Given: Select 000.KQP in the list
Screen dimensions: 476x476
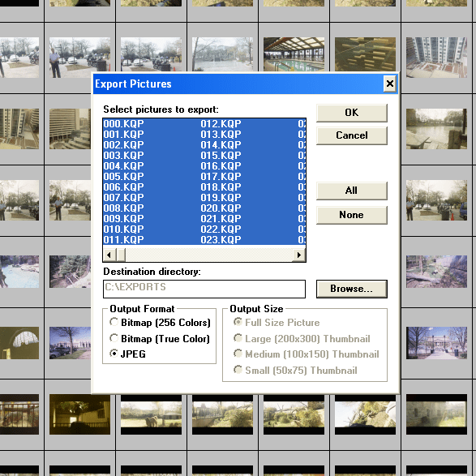Looking at the screenshot, I should pyautogui.click(x=123, y=124).
